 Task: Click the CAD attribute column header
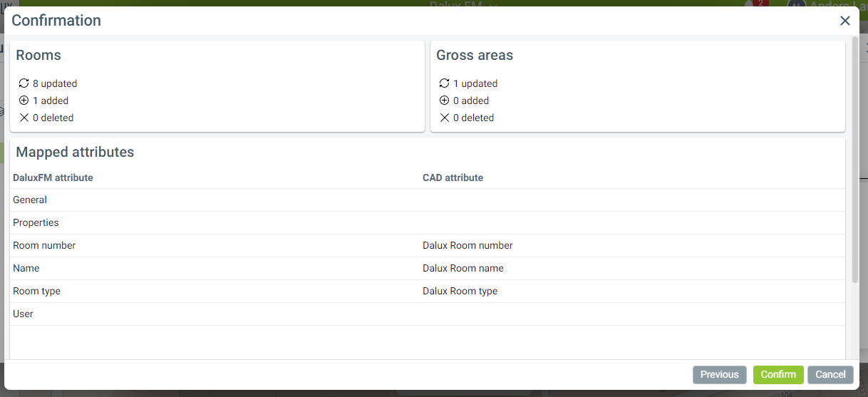[x=453, y=177]
